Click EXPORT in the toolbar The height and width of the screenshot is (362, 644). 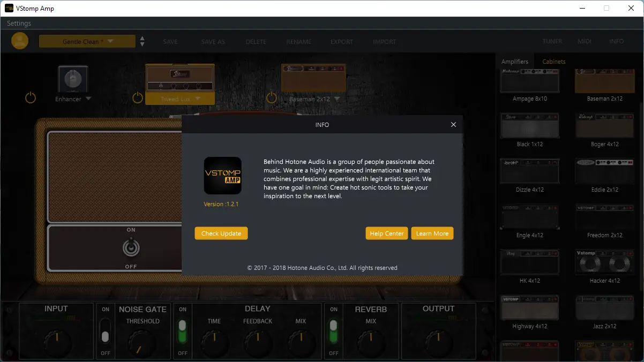click(x=342, y=42)
